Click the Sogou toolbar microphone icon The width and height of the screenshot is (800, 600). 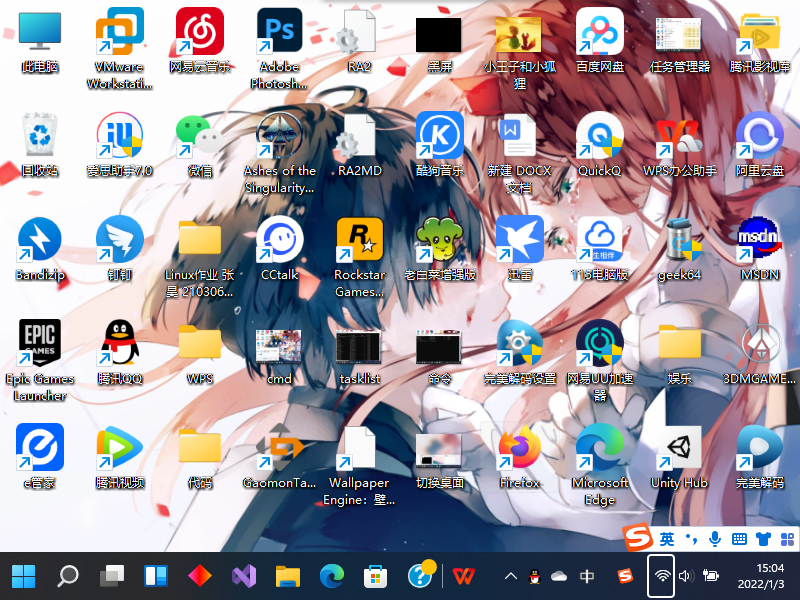click(715, 539)
